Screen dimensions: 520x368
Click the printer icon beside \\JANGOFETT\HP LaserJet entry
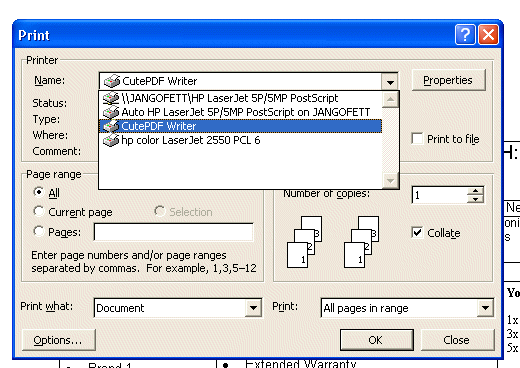[x=111, y=98]
